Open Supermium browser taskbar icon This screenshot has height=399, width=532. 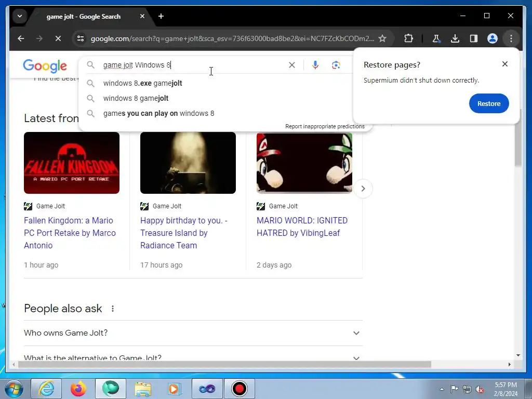111,389
